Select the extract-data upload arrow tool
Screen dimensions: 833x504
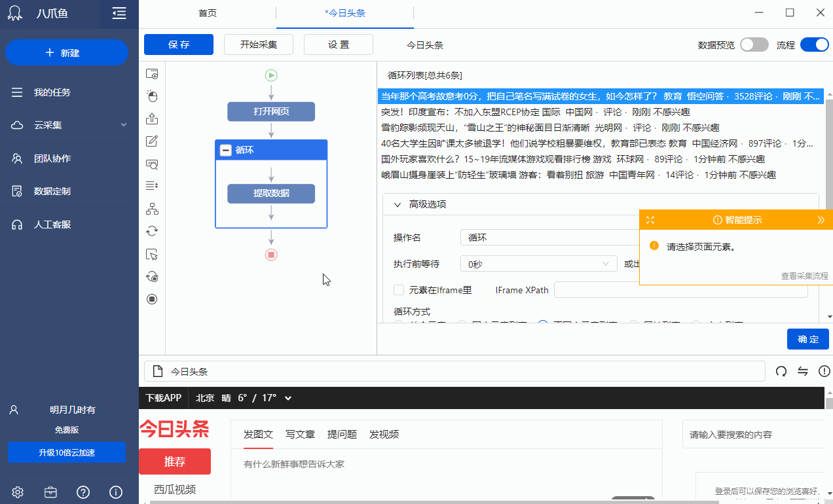coord(152,119)
